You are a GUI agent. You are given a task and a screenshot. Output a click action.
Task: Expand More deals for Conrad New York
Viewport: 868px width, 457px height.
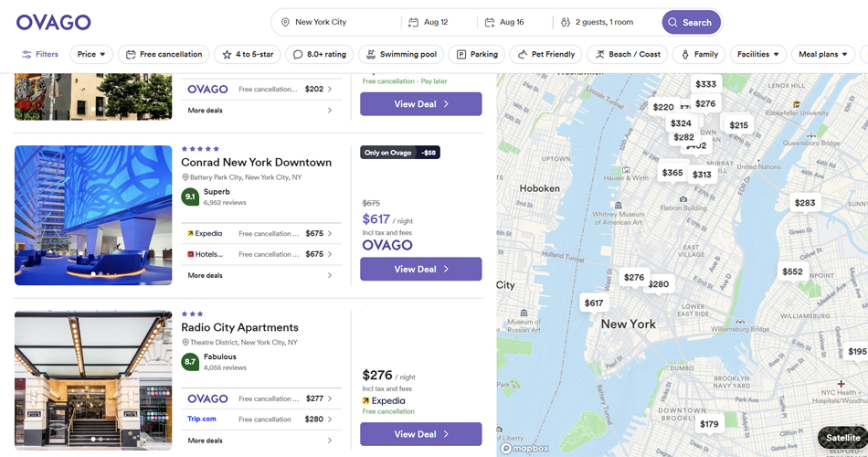pyautogui.click(x=259, y=275)
